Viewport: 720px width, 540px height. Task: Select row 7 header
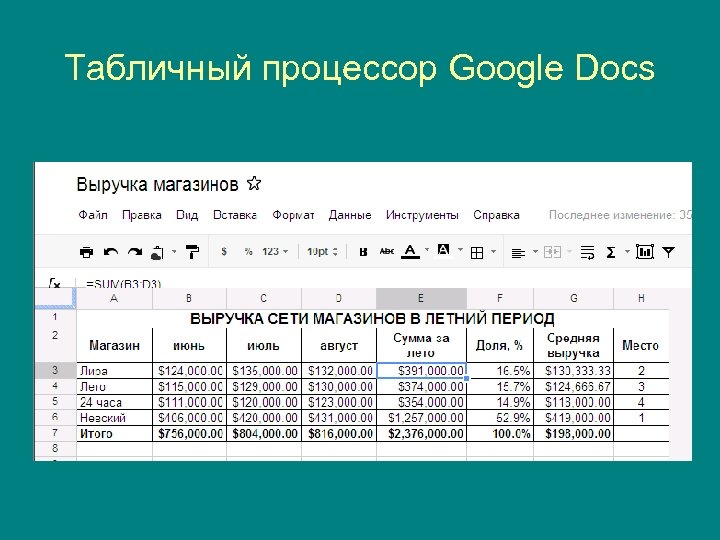56,433
